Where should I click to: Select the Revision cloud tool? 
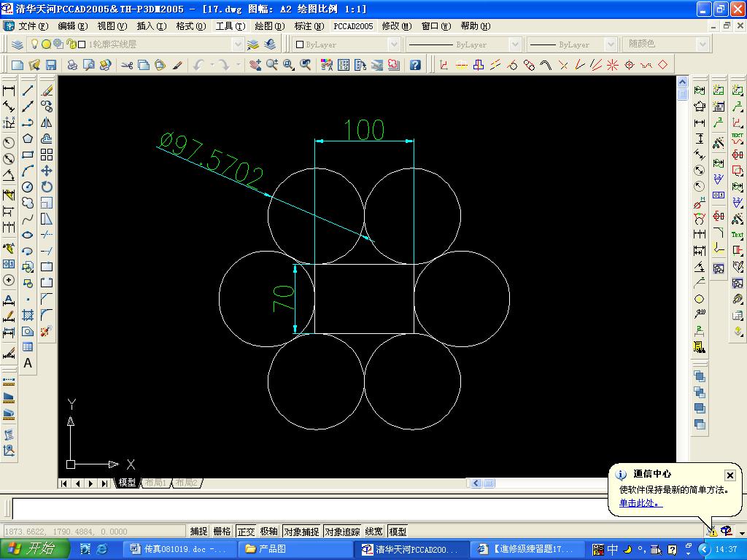[28, 203]
